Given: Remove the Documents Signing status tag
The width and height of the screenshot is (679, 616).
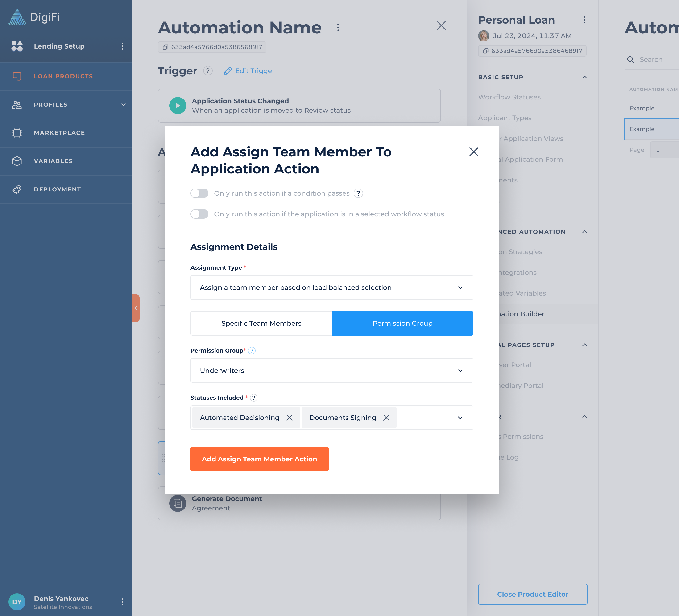Looking at the screenshot, I should point(386,417).
